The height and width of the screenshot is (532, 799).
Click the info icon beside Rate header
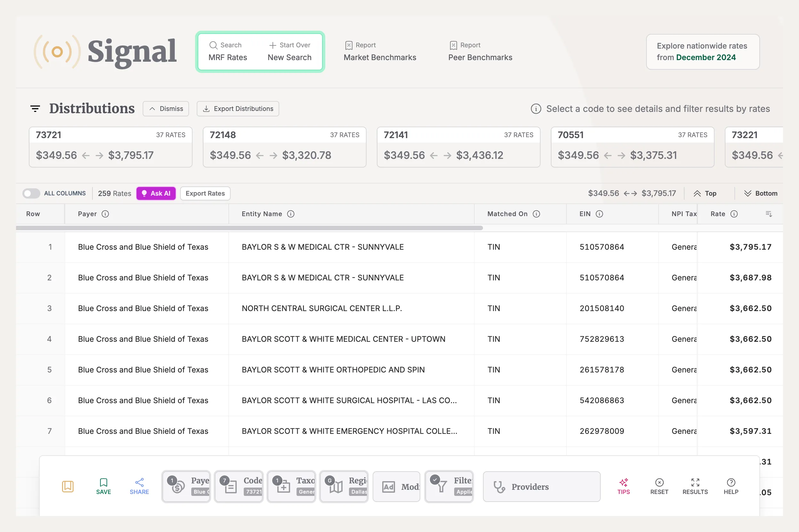click(734, 214)
